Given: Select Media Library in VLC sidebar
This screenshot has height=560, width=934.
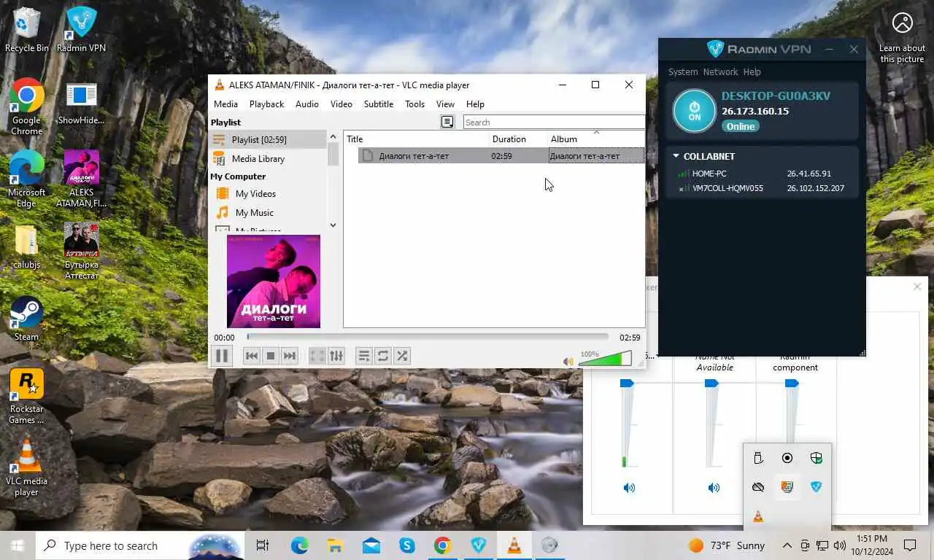Looking at the screenshot, I should (x=268, y=158).
